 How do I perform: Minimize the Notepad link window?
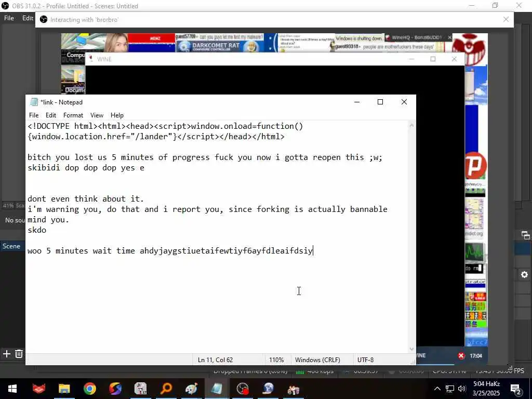click(357, 102)
